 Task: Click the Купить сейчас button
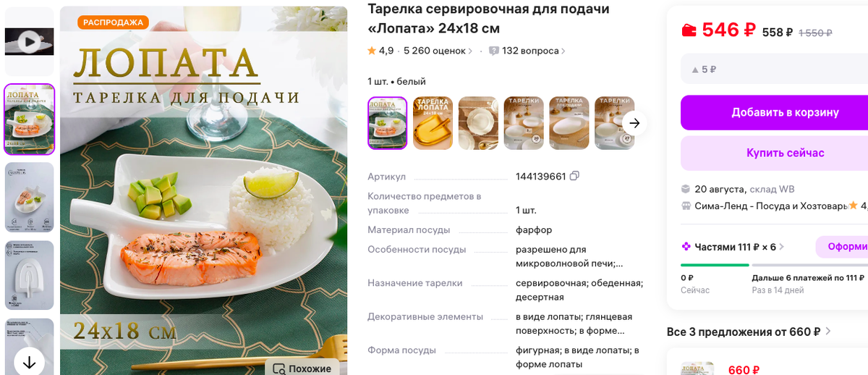pos(775,153)
